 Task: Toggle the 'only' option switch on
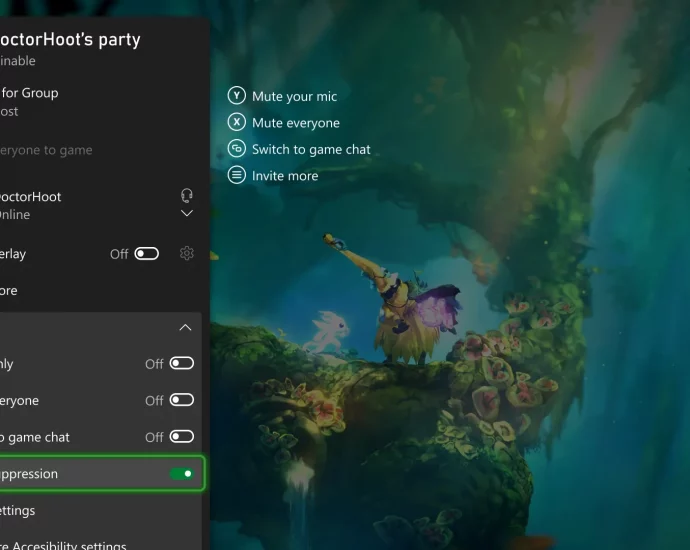pos(181,364)
